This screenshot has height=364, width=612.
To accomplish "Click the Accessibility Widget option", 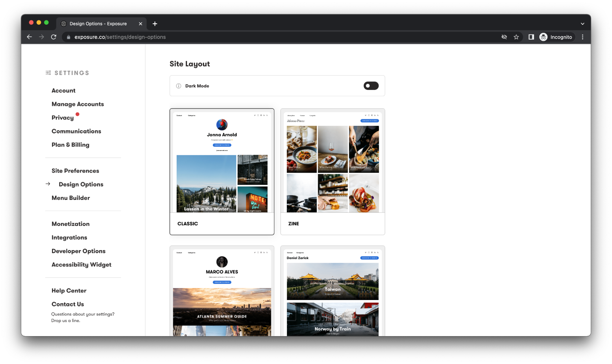I will click(81, 264).
